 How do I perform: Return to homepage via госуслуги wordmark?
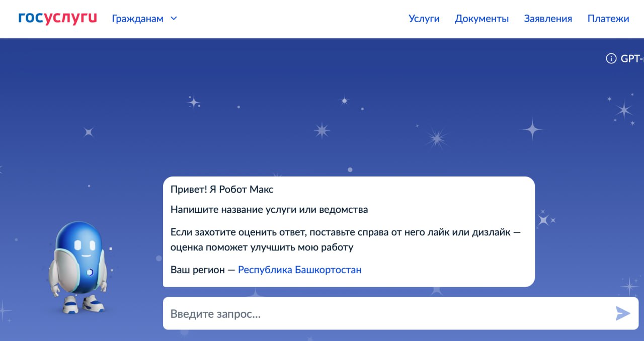57,18
